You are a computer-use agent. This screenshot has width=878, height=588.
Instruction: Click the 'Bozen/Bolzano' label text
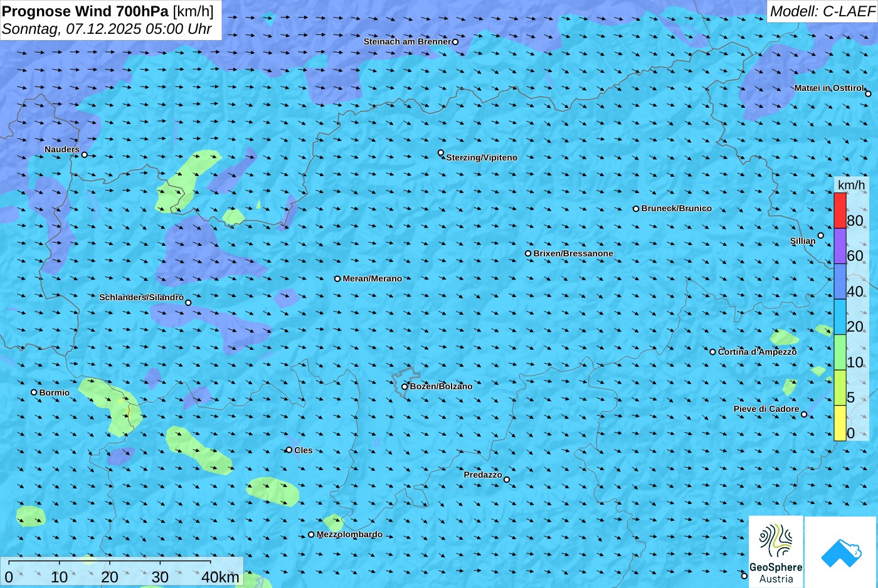[441, 386]
